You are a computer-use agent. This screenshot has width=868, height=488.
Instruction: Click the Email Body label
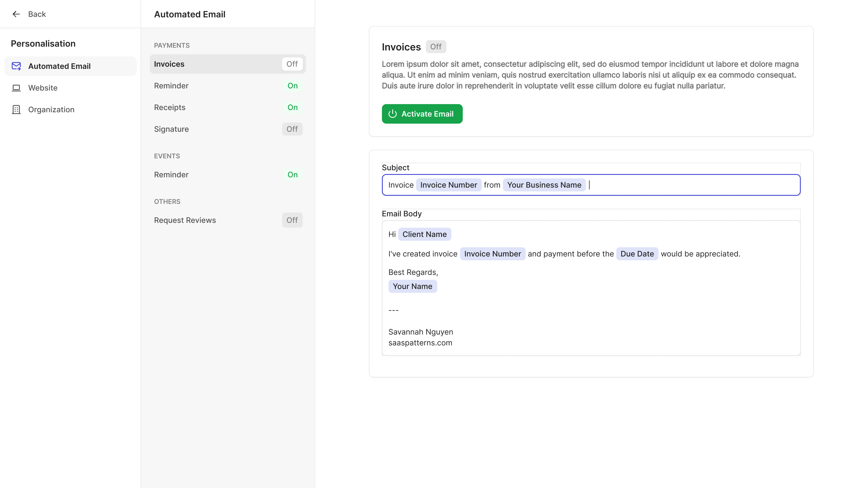pos(402,214)
